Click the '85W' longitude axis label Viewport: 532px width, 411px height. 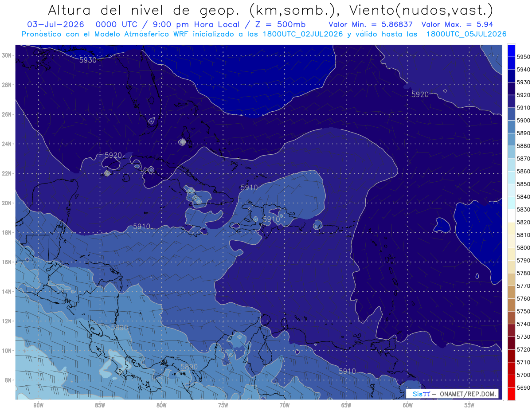(x=100, y=406)
